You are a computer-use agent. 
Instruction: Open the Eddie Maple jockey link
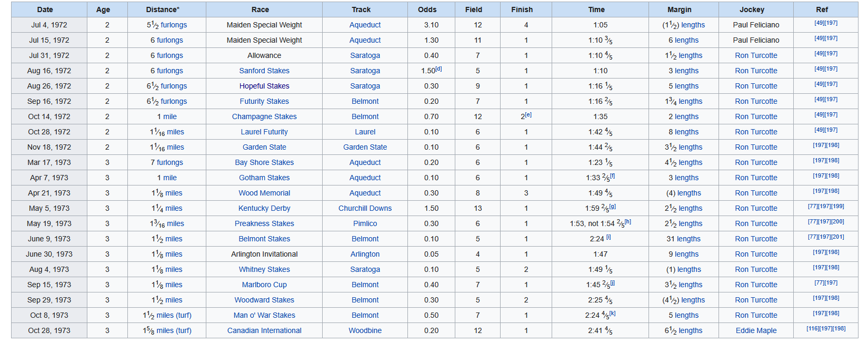756,330
